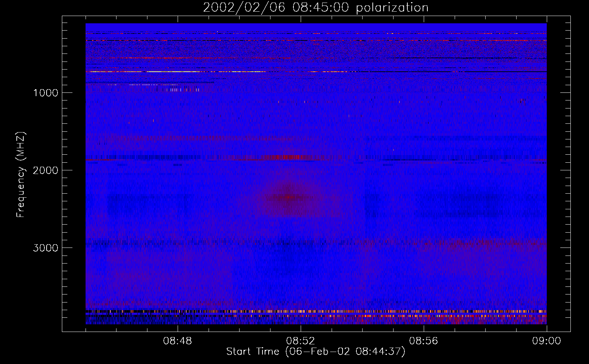Click the 08:52 time tick label

[301, 341]
